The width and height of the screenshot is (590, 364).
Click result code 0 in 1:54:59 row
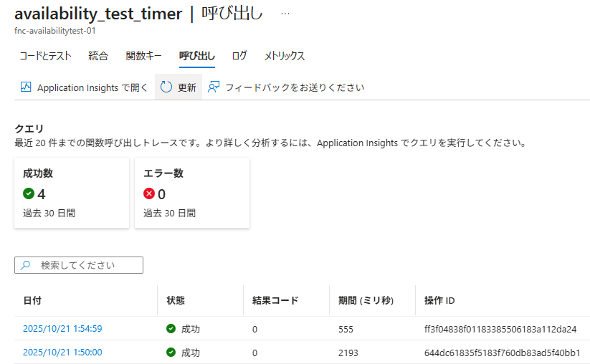254,330
